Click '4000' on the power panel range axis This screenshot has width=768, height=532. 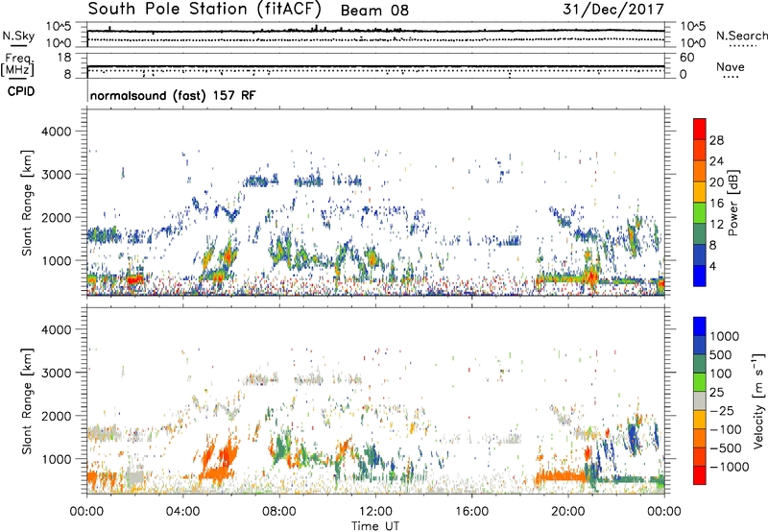(56, 132)
